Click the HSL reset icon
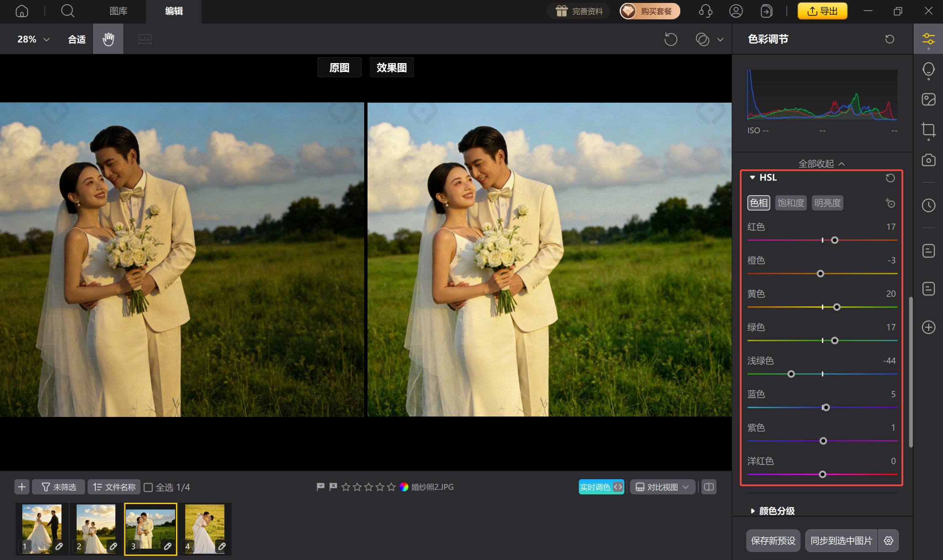943x560 pixels. click(x=890, y=178)
